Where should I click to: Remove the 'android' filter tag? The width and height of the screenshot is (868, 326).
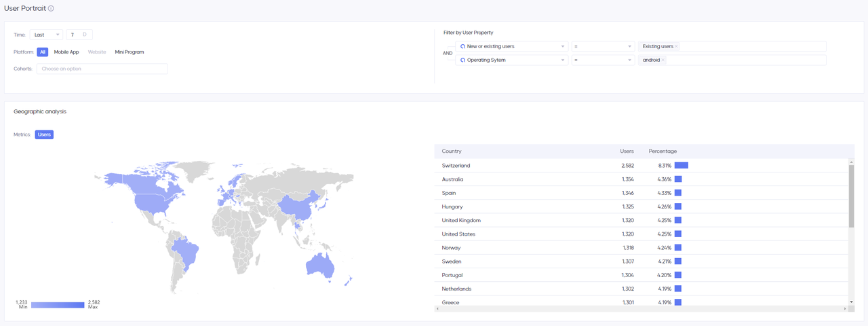(663, 60)
